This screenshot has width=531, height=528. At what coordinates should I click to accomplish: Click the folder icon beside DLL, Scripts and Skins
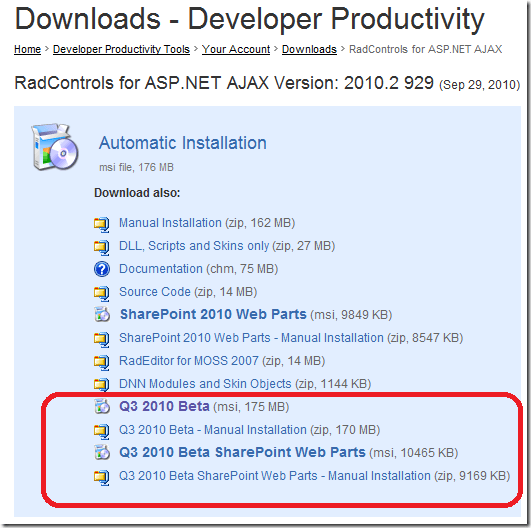coord(102,247)
